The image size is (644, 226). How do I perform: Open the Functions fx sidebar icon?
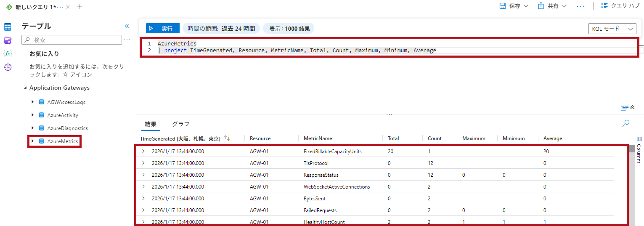[x=8, y=54]
